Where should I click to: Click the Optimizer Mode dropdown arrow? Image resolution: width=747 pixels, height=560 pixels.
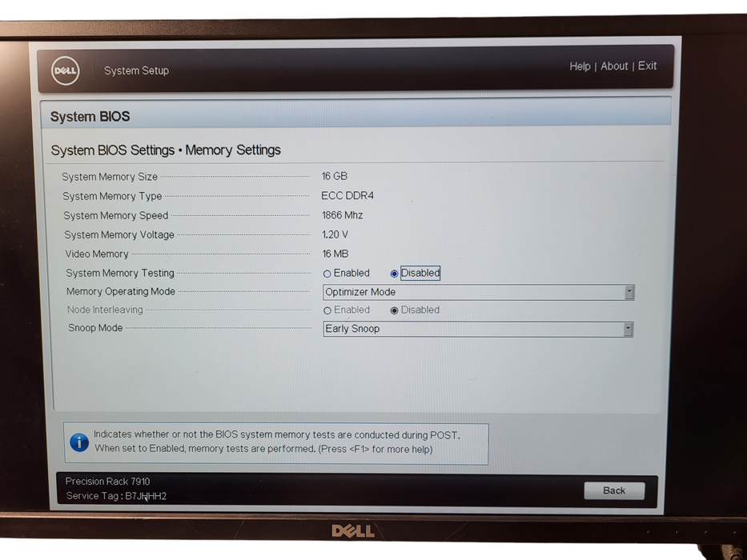click(629, 292)
